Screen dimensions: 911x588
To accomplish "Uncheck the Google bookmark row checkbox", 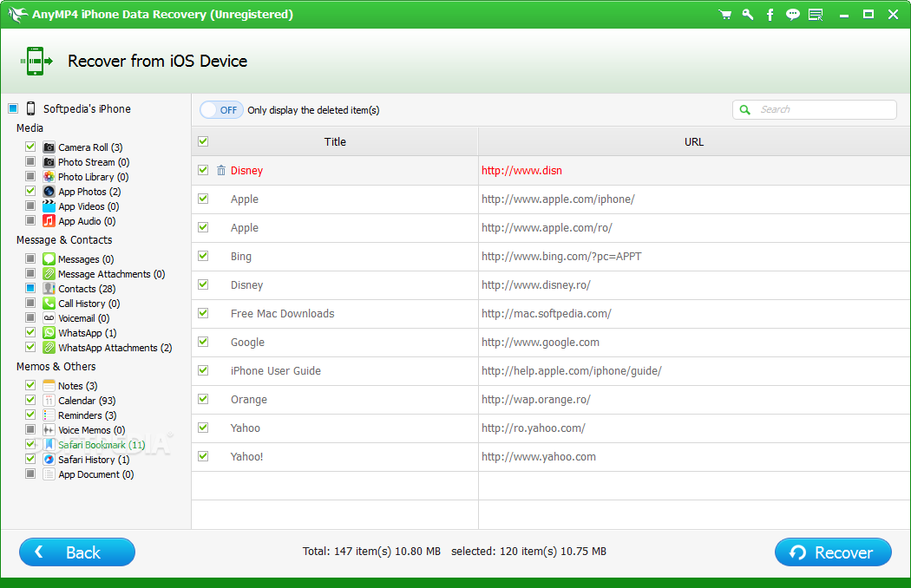I will coord(203,342).
